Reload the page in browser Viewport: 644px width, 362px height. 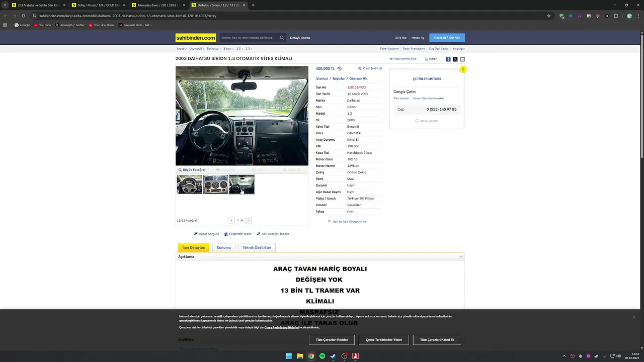point(23,16)
